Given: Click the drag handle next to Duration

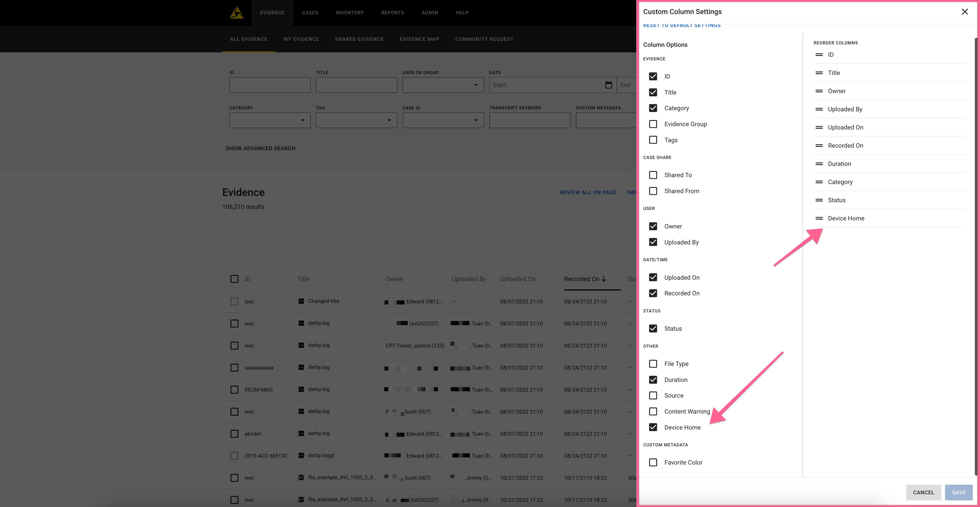Looking at the screenshot, I should (x=819, y=164).
